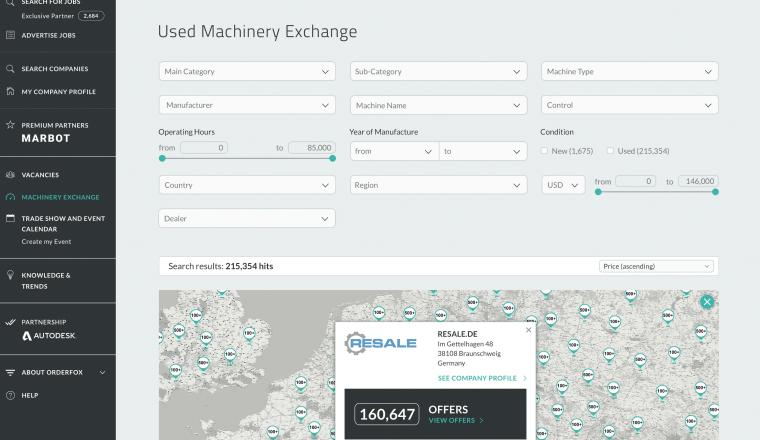Viewport: 760px width, 440px height.
Task: Click the My Company Profile envelope icon
Action: tap(10, 92)
